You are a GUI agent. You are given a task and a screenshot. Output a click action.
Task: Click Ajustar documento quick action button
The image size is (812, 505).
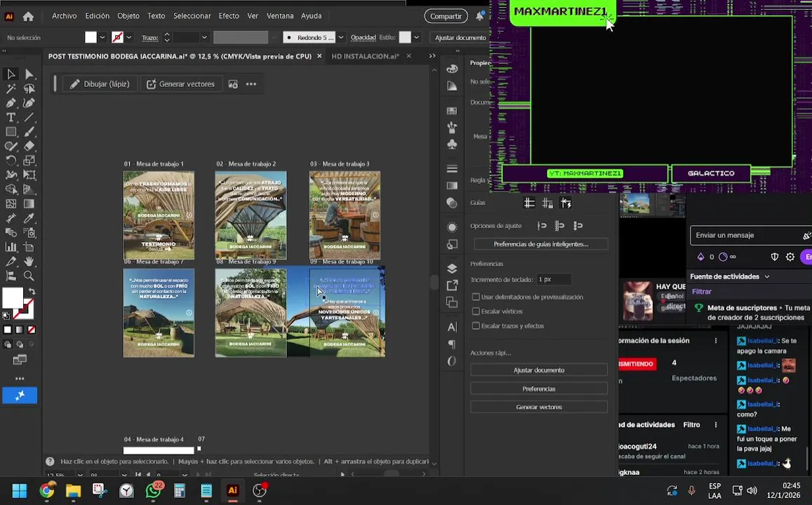click(538, 370)
